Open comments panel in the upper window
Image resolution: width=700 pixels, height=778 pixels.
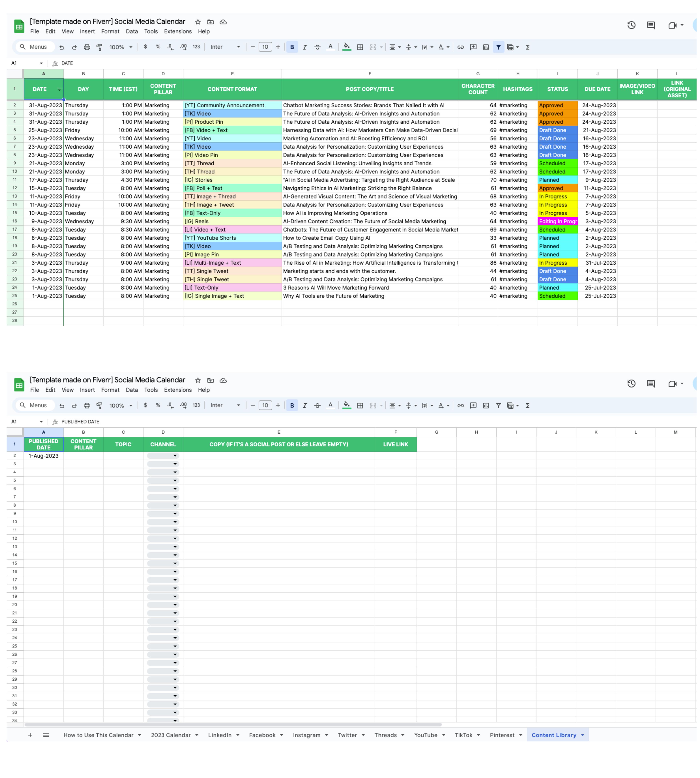651,25
